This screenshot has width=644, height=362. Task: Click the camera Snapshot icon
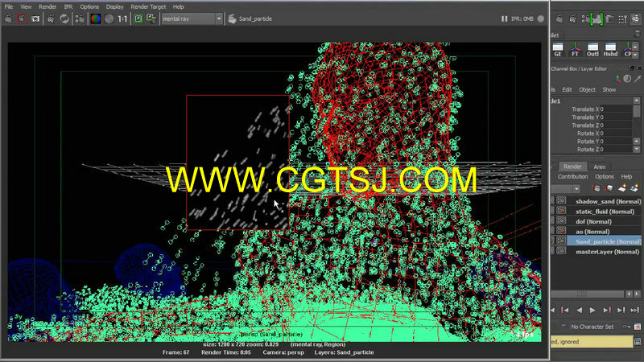pyautogui.click(x=35, y=19)
